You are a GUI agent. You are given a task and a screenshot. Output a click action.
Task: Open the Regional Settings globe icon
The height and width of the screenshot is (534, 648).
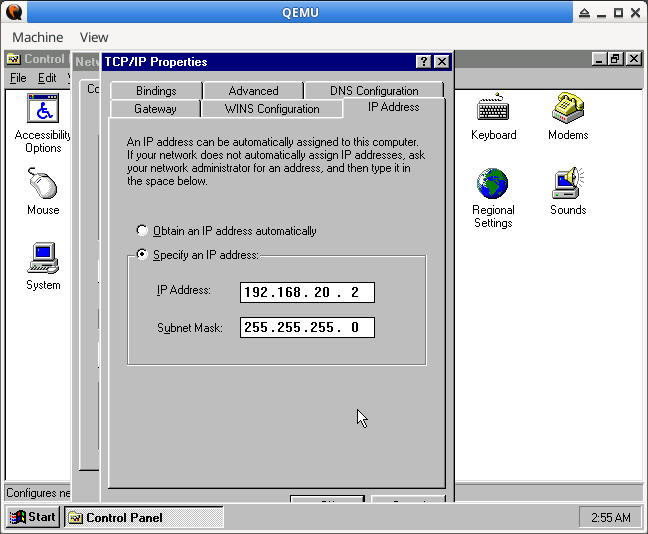coord(492,183)
